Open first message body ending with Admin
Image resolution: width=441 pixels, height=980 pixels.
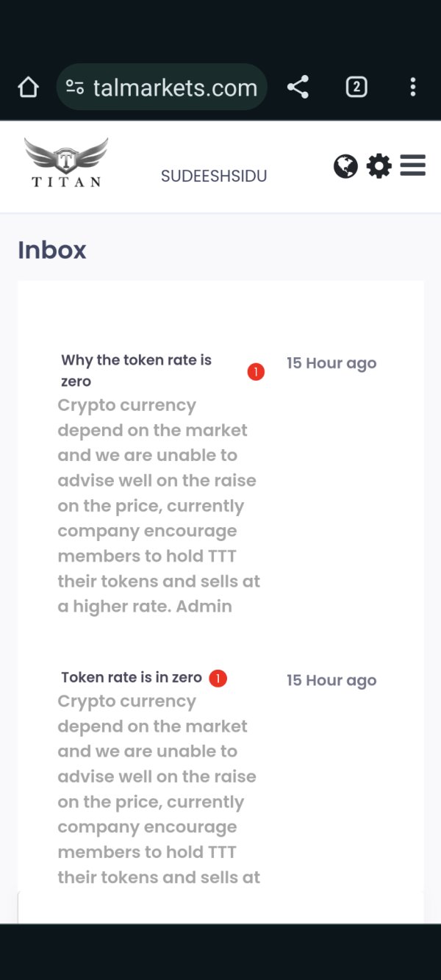click(159, 506)
